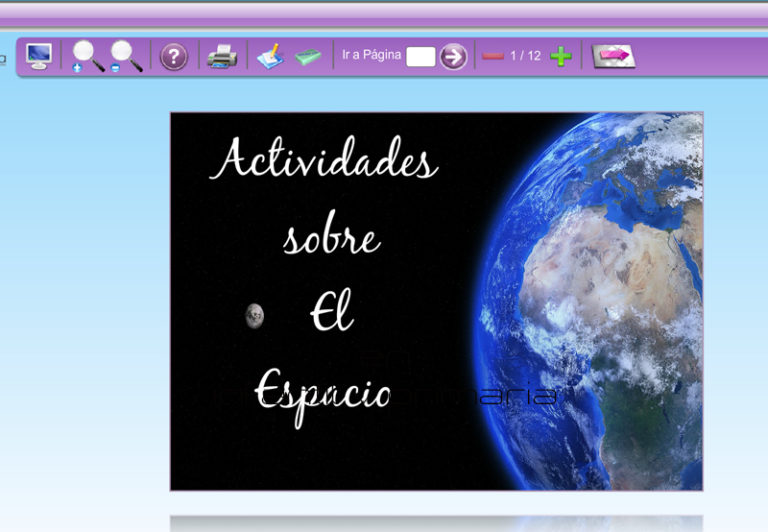Print the document using the printer icon

pos(222,56)
